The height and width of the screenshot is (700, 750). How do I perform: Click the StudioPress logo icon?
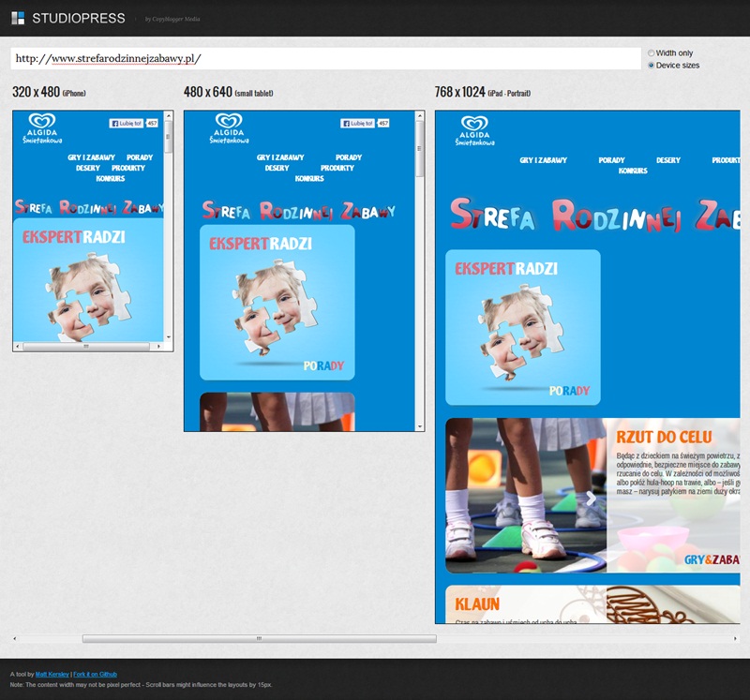click(x=18, y=18)
